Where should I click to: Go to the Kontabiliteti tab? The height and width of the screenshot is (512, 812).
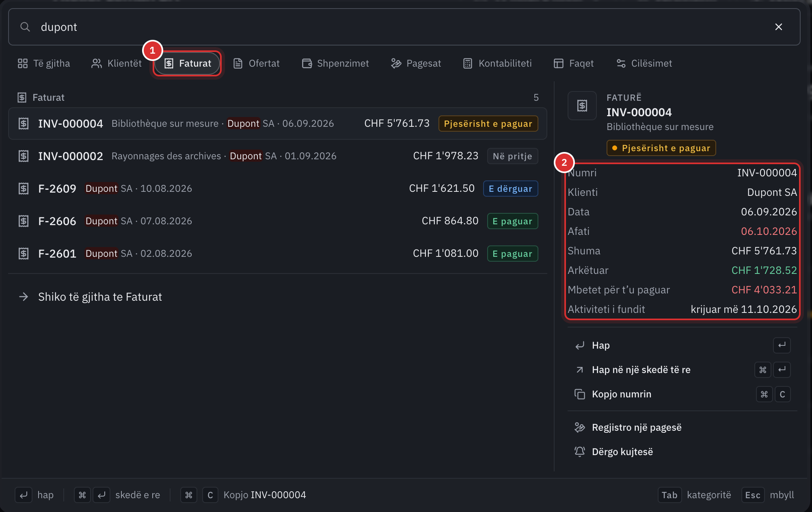click(497, 63)
